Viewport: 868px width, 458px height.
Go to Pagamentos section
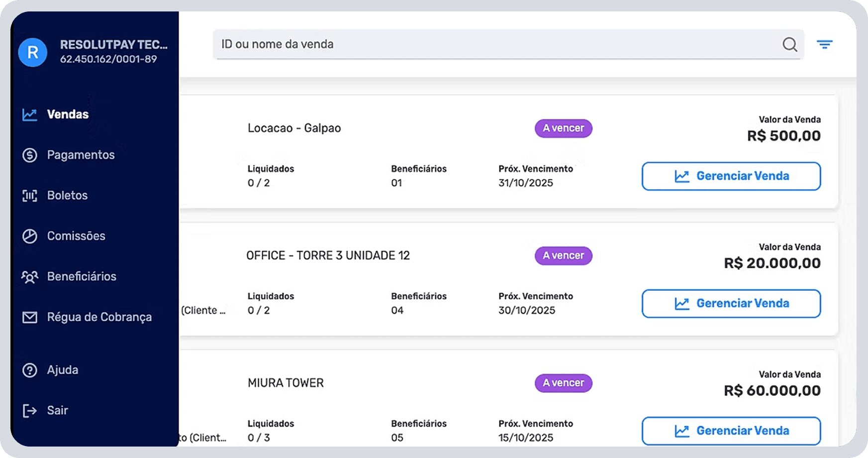(x=81, y=155)
